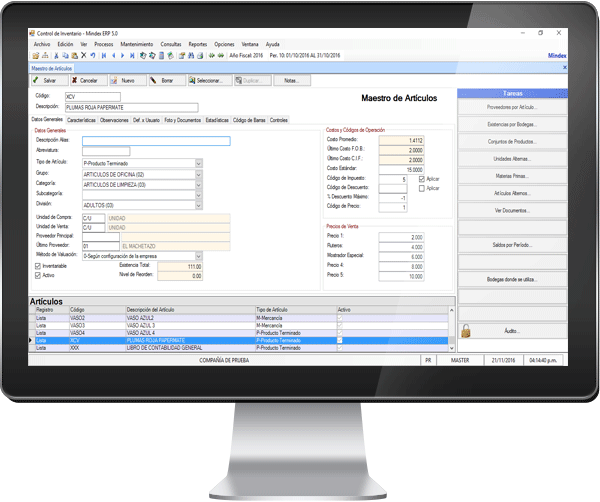Click the Artículos grid scroll-down arrow
Viewport: 600px width, 502px height.
click(x=452, y=348)
